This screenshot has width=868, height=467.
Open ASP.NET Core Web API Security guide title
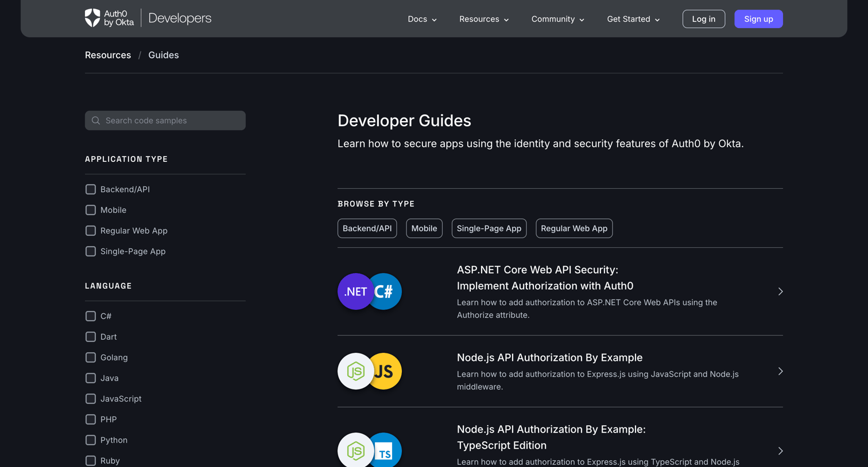545,278
